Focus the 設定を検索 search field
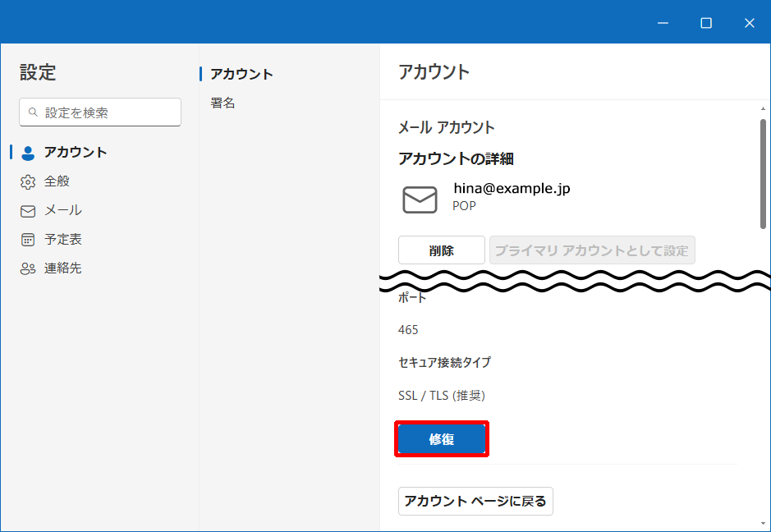The image size is (771, 532). pyautogui.click(x=100, y=112)
